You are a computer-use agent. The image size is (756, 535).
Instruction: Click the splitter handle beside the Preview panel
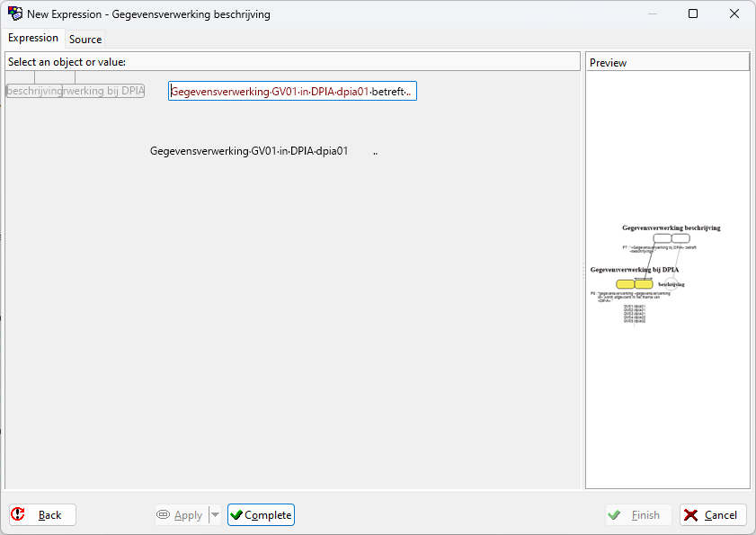[583, 270]
